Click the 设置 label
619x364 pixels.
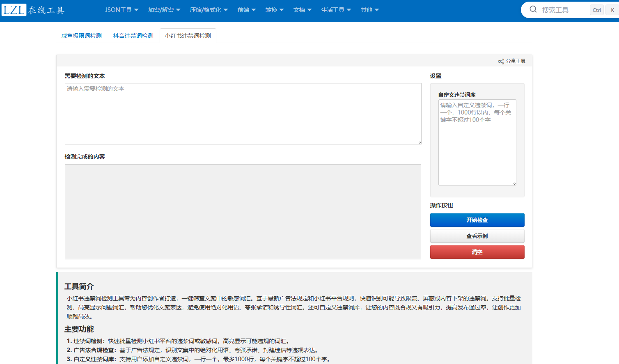[436, 76]
